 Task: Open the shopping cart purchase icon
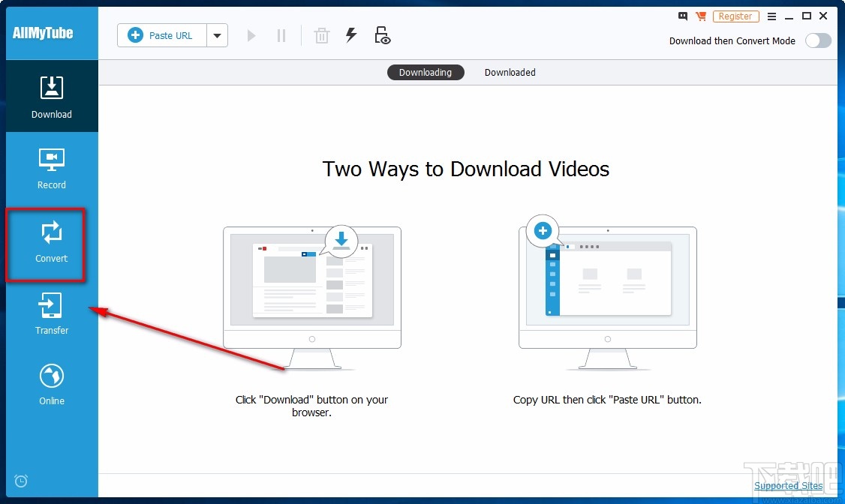[x=701, y=16]
